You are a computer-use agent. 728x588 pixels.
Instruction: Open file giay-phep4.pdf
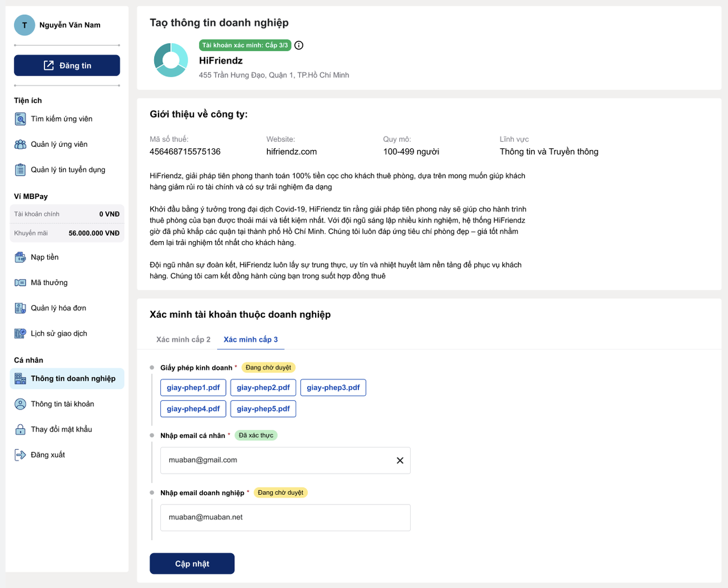193,409
